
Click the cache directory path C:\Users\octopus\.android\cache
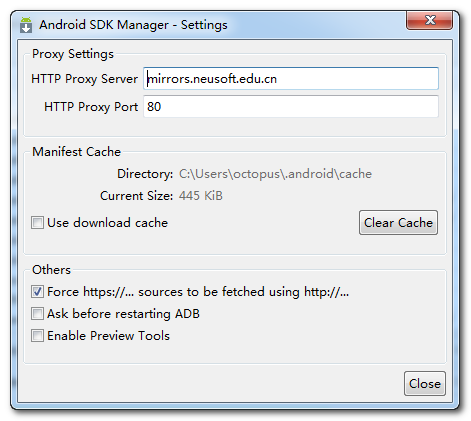pos(275,174)
